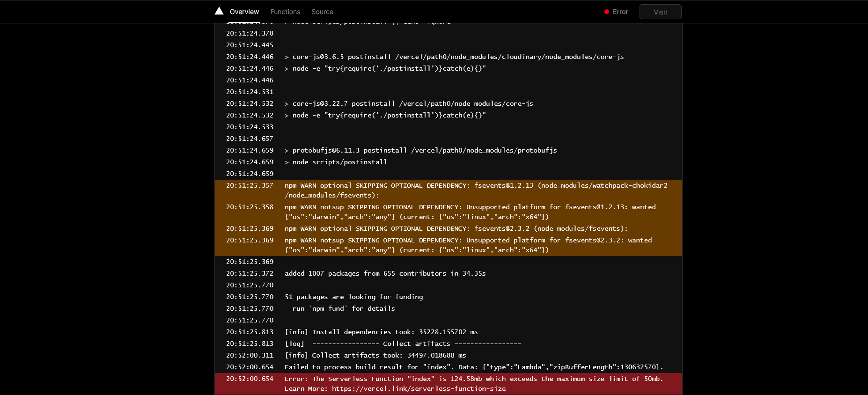Image resolution: width=868 pixels, height=395 pixels.
Task: Click the 20:51:24.531 timestamp
Action: click(x=250, y=92)
